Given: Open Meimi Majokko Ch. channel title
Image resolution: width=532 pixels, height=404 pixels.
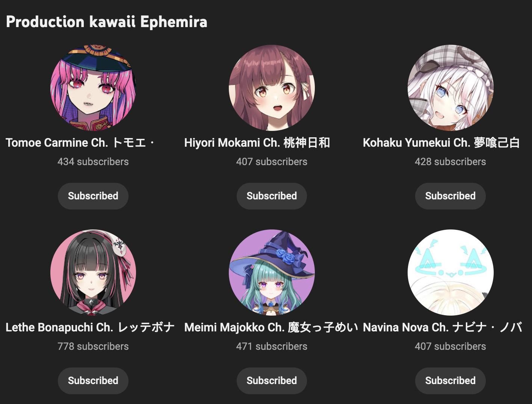Looking at the screenshot, I should (271, 328).
